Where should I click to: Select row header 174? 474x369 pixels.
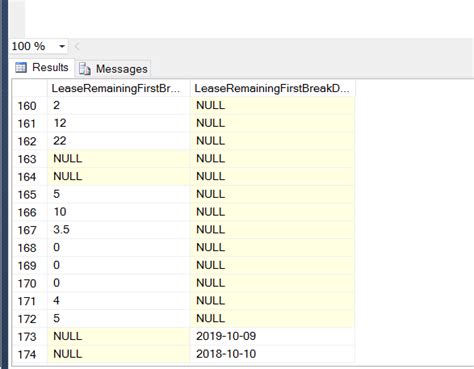[30, 354]
